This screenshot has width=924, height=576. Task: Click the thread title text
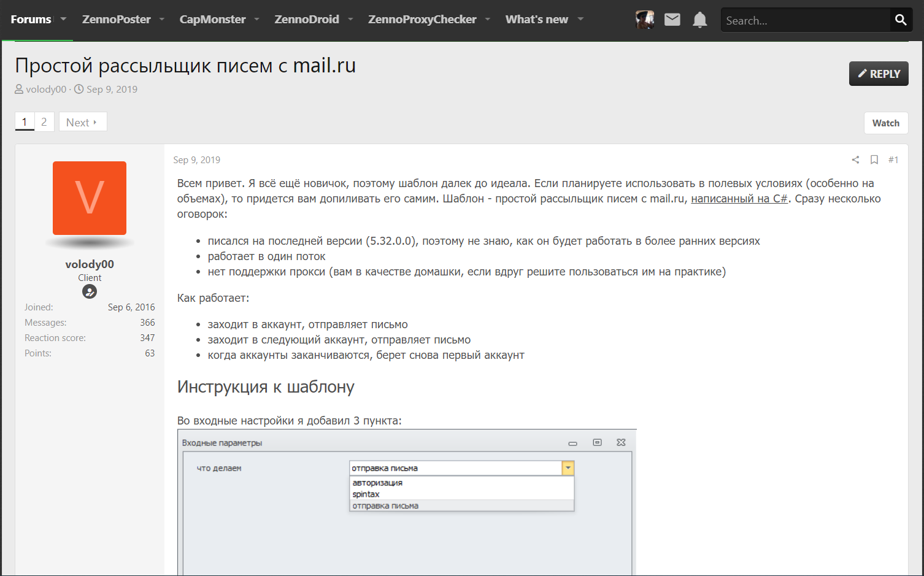185,65
